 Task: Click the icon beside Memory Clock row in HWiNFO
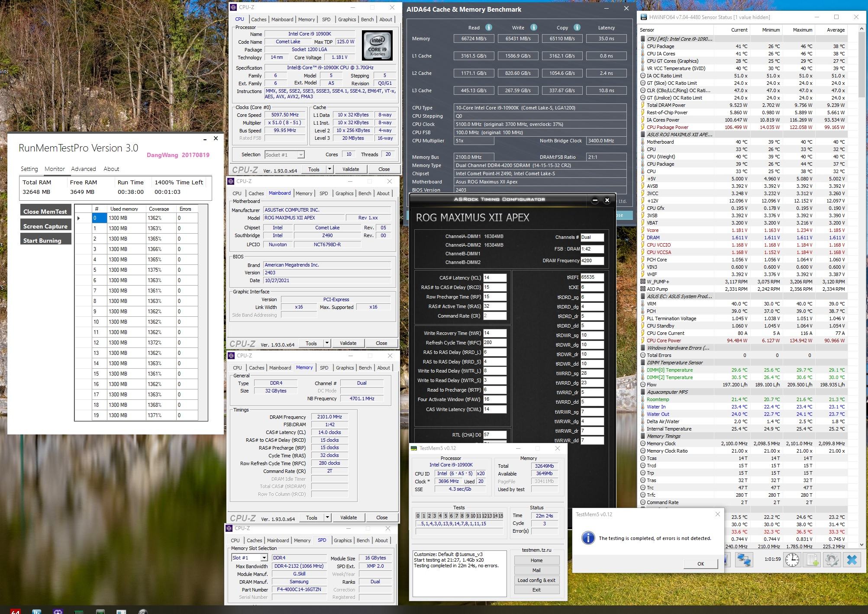click(643, 444)
